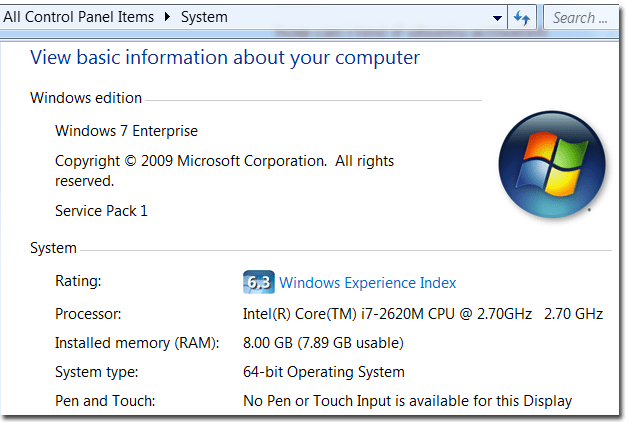Click the Copyright 2009 Microsoft Corporation text
Viewport: 629px width, 422px height.
[224, 171]
